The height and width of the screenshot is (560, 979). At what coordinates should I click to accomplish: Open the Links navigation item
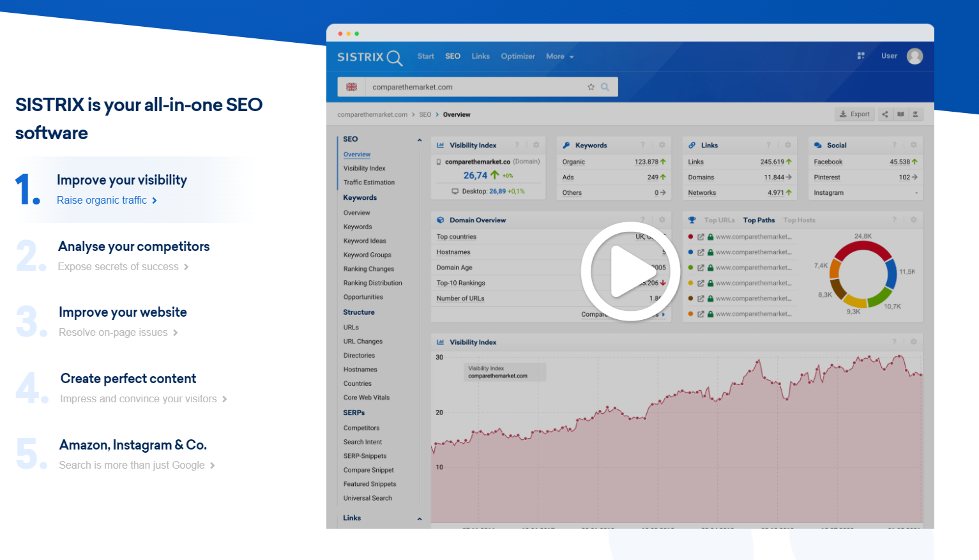coord(481,56)
